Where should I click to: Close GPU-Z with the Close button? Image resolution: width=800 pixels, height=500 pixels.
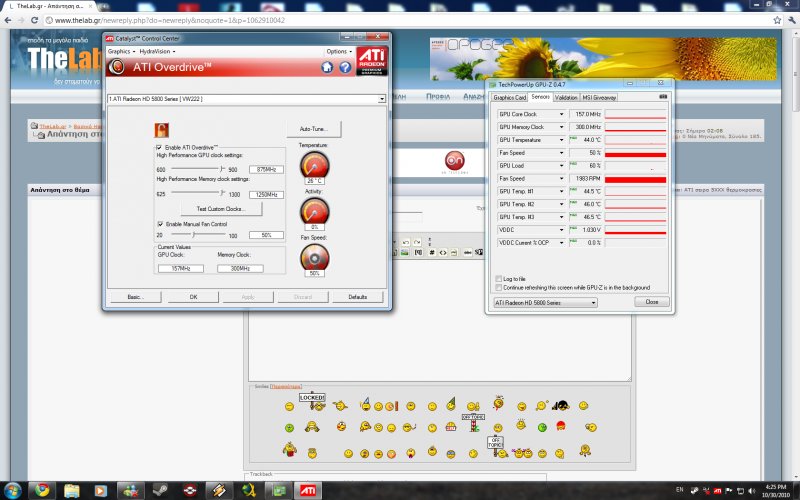[652, 302]
